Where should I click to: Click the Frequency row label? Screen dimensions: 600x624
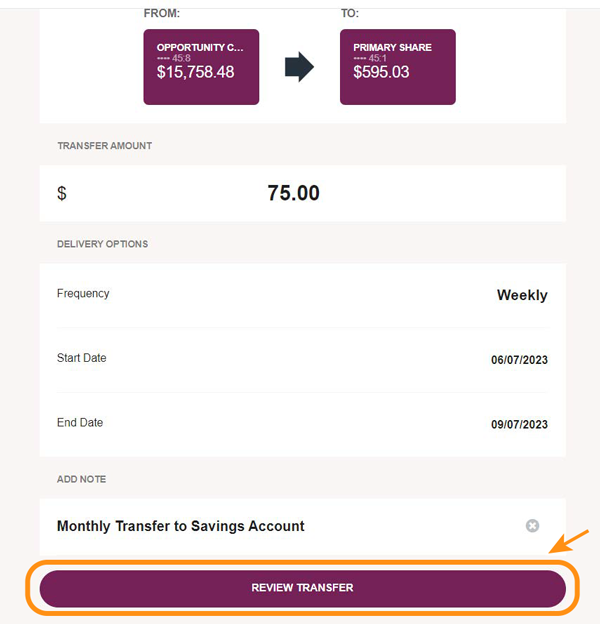[83, 294]
